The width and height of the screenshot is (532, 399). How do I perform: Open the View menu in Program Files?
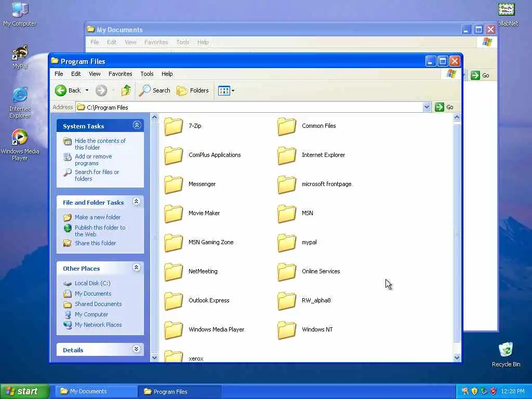pyautogui.click(x=95, y=74)
